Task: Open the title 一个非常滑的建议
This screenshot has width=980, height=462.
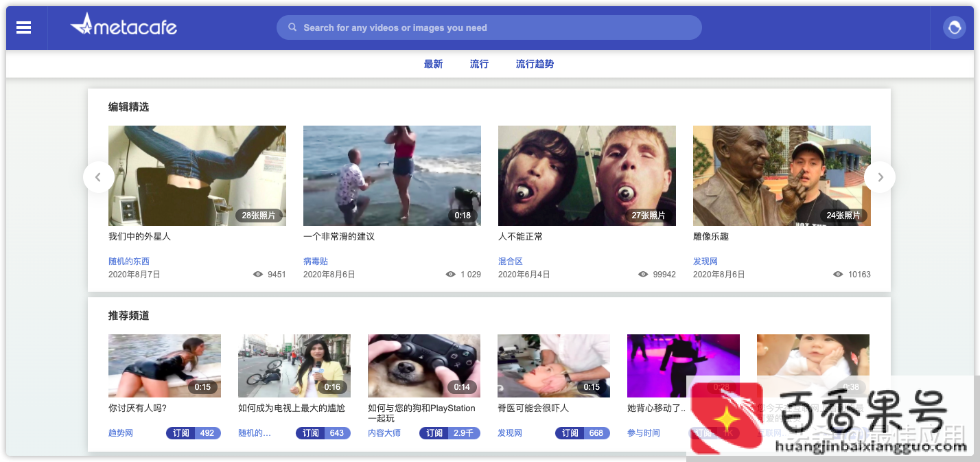Action: coord(339,236)
